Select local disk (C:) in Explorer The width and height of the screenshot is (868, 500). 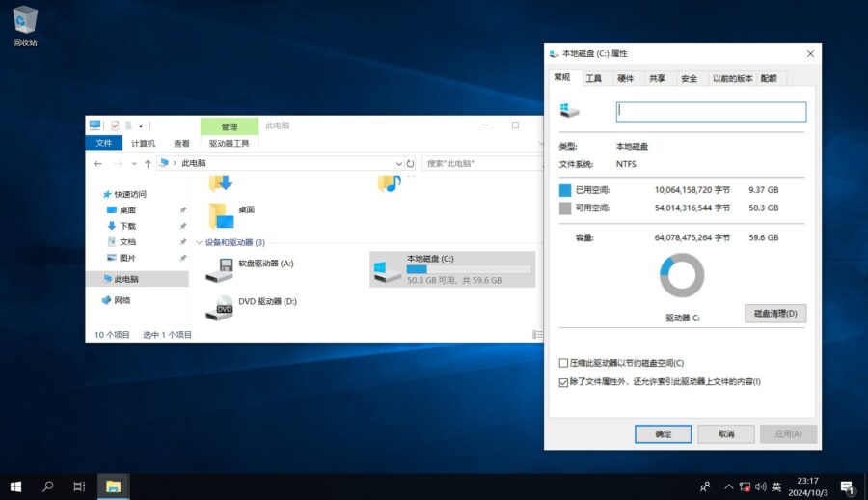click(452, 269)
